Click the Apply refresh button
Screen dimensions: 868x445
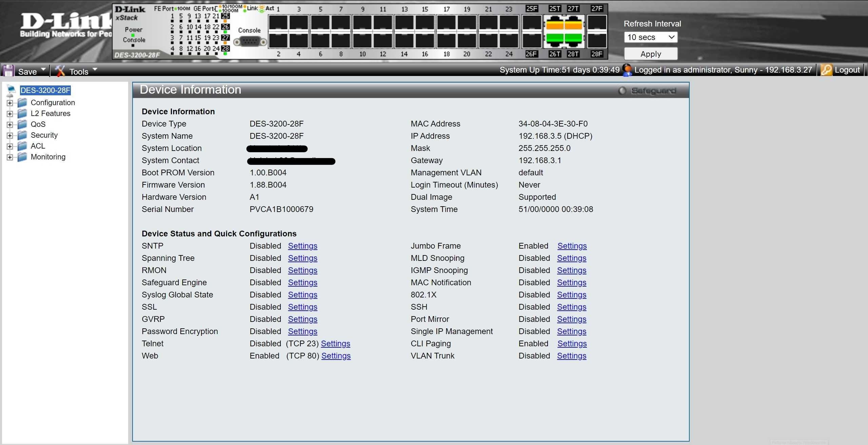pos(650,54)
